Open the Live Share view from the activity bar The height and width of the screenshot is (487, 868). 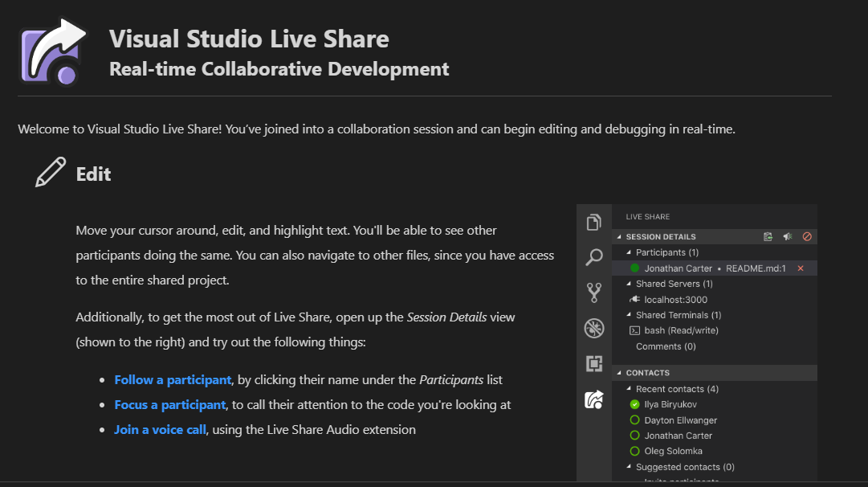pyautogui.click(x=593, y=399)
